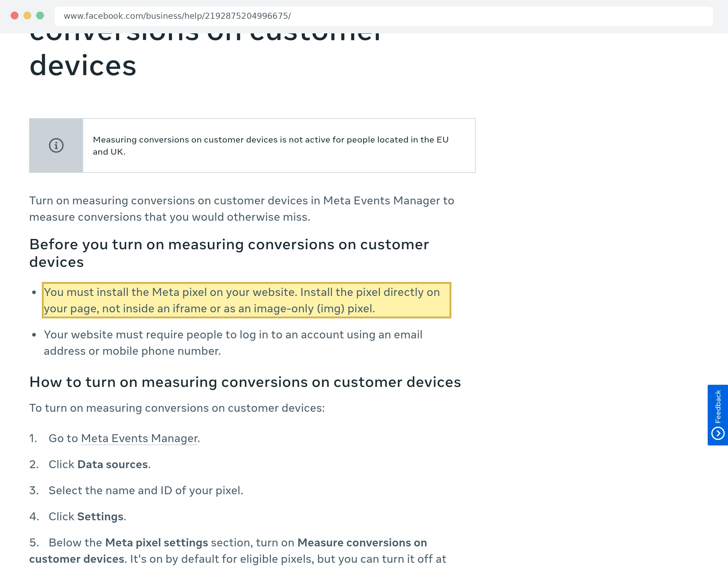The width and height of the screenshot is (728, 567).
Task: Click the bold 'Meta pixel settings' text
Action: (x=157, y=542)
